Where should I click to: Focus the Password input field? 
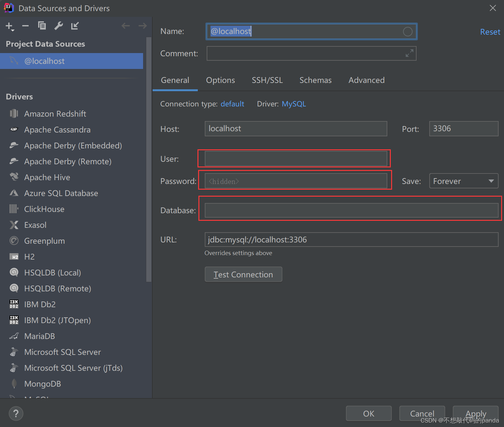296,181
